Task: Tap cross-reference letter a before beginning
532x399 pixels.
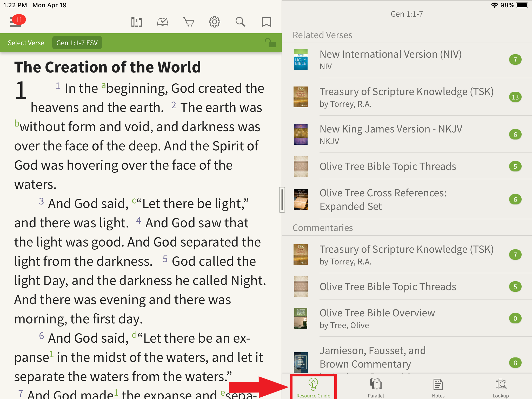Action: pyautogui.click(x=103, y=85)
